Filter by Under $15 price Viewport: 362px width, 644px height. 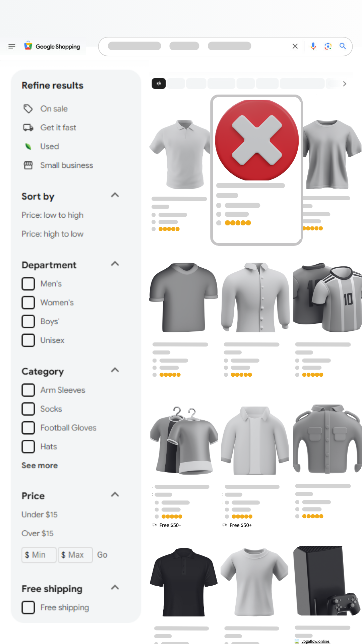click(x=40, y=515)
